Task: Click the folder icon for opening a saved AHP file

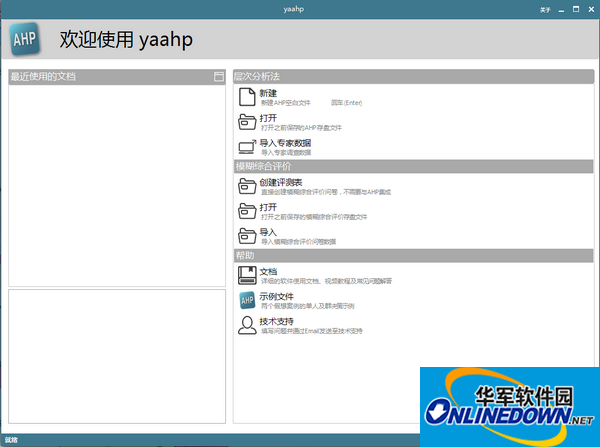Action: pyautogui.click(x=247, y=122)
